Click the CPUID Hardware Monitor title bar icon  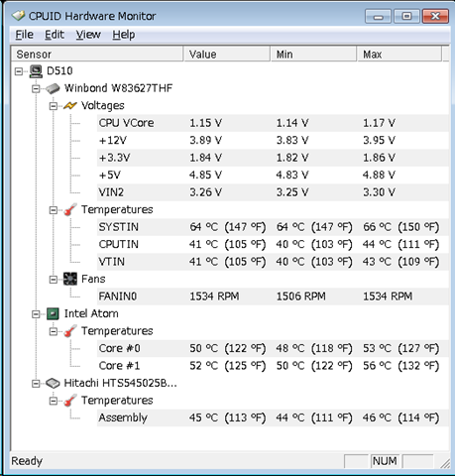[18, 16]
